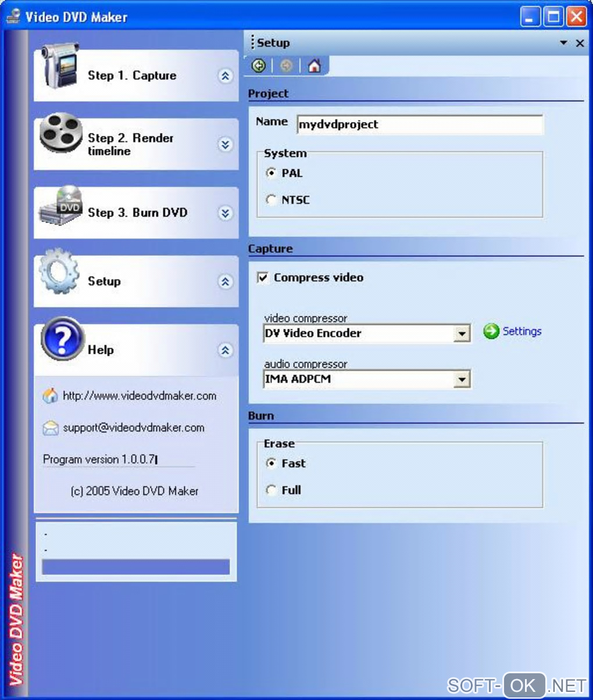Screen dimensions: 593x700
Task: Open the http://www.videodvdmaker.com link
Action: [140, 396]
